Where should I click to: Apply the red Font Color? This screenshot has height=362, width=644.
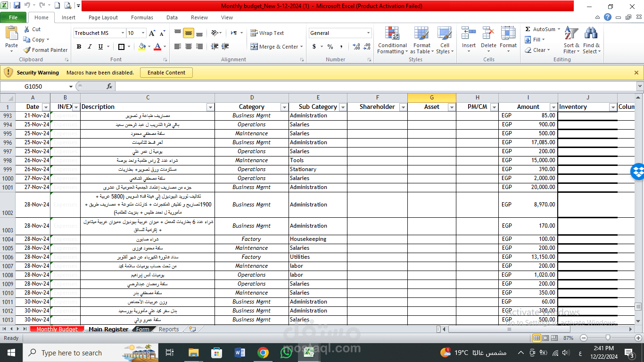(x=157, y=47)
